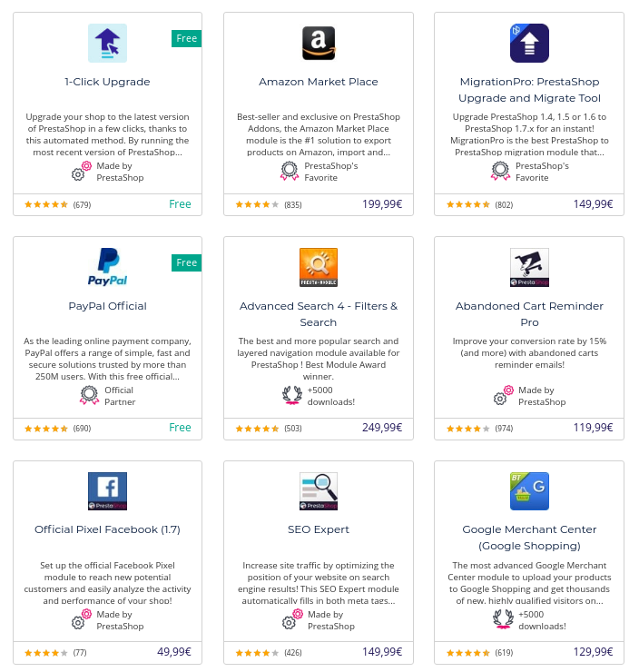
Task: Select the Facebook Pixel module icon
Action: (107, 491)
